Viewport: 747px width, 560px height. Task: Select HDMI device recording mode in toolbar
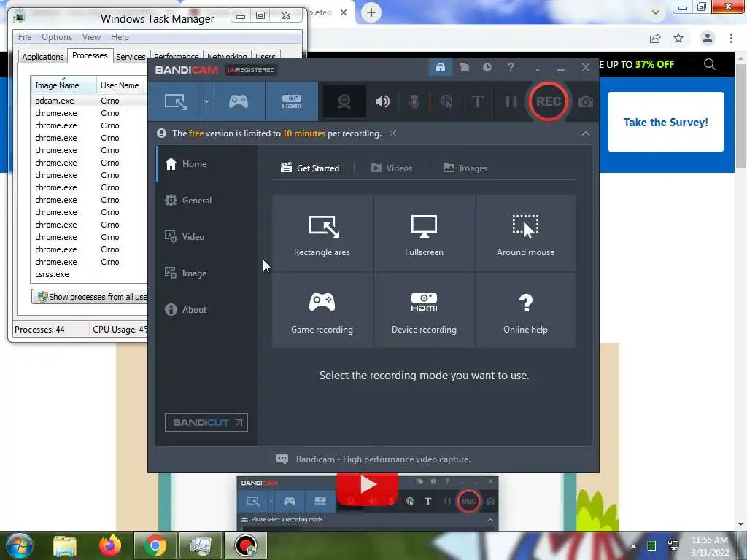tap(292, 101)
